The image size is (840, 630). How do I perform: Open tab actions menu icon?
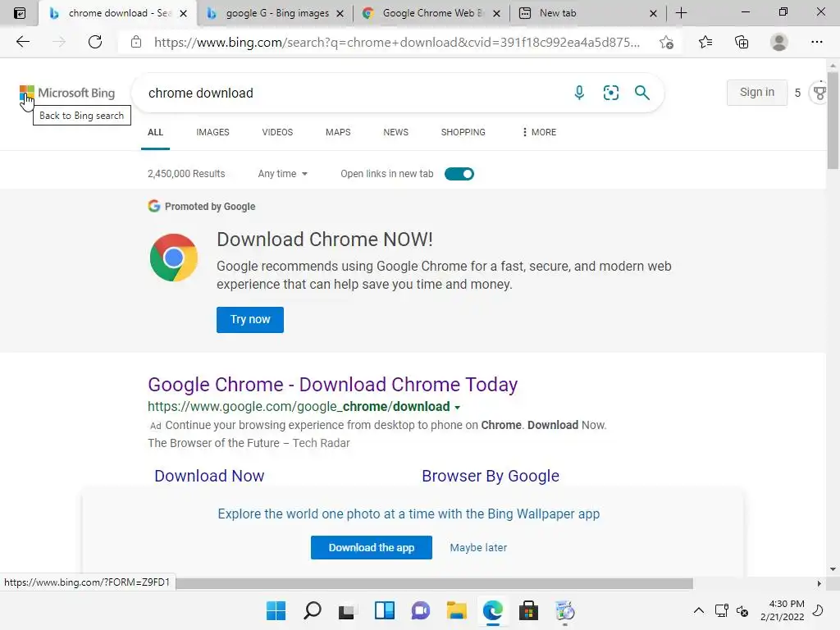click(x=20, y=13)
